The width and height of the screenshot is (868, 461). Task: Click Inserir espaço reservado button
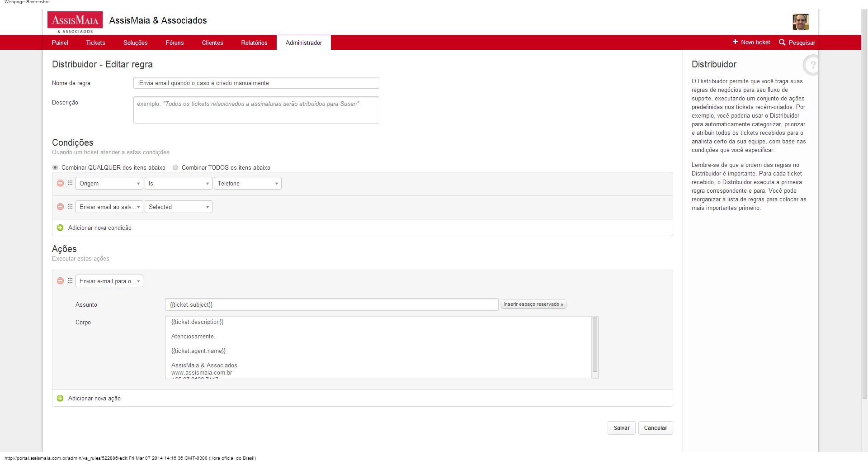click(533, 304)
